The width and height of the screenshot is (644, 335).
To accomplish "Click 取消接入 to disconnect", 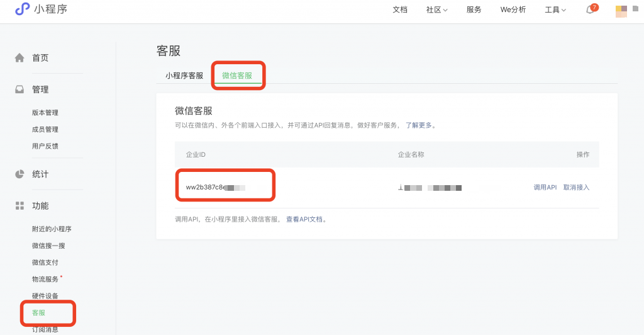I will coord(576,188).
